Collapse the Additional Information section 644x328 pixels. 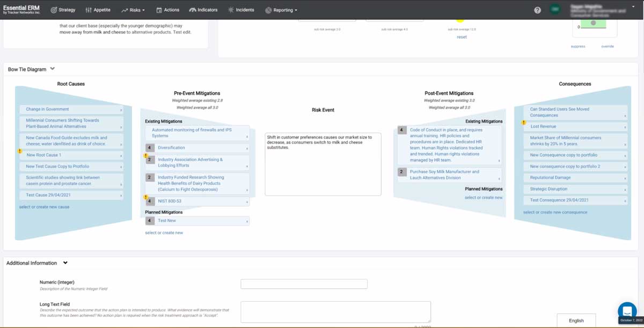point(65,263)
